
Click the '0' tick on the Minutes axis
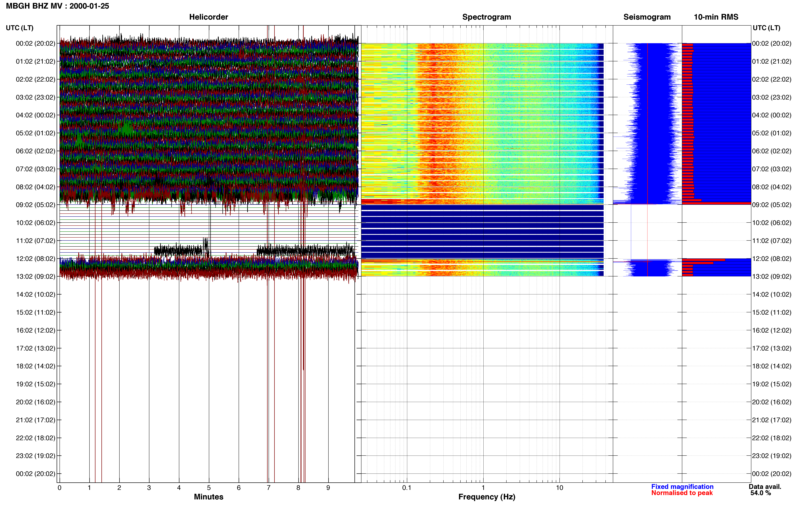[59, 487]
